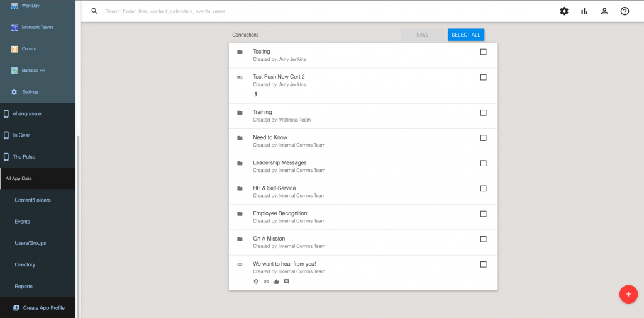Click the red plus add button
Screen dimensions: 644x318
coord(628,294)
